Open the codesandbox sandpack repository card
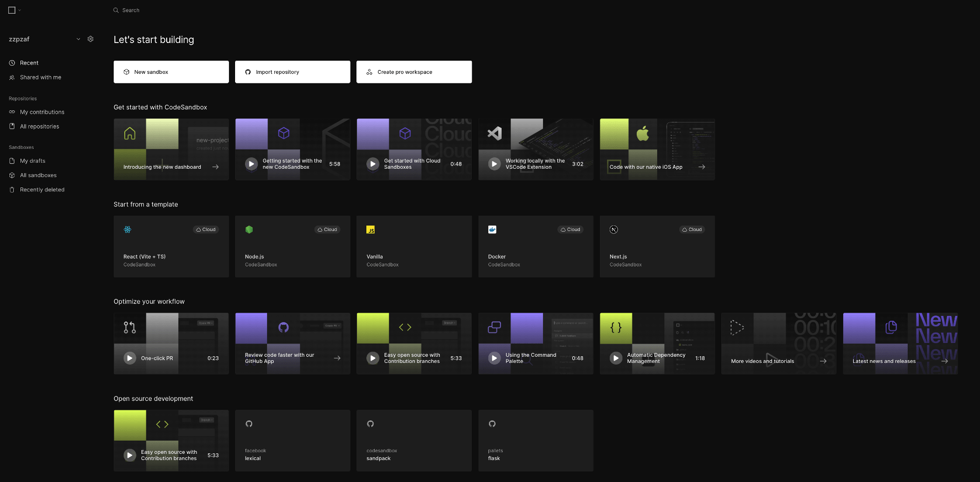 [414, 440]
